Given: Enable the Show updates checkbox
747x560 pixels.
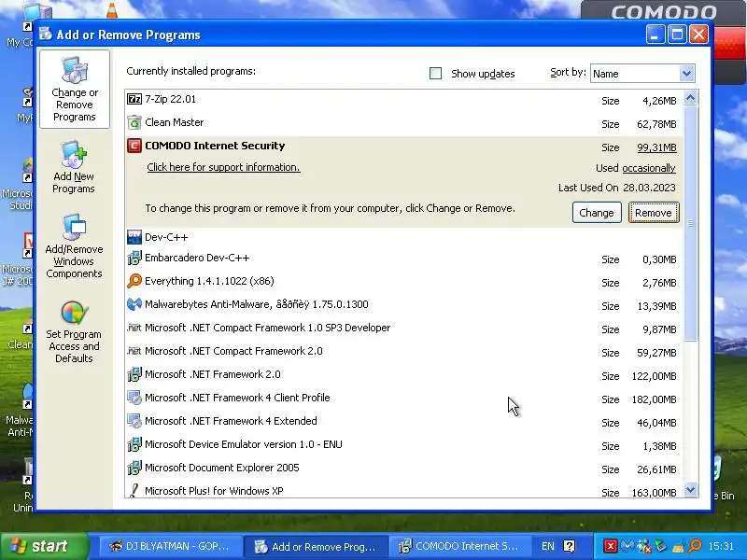Looking at the screenshot, I should pyautogui.click(x=435, y=74).
